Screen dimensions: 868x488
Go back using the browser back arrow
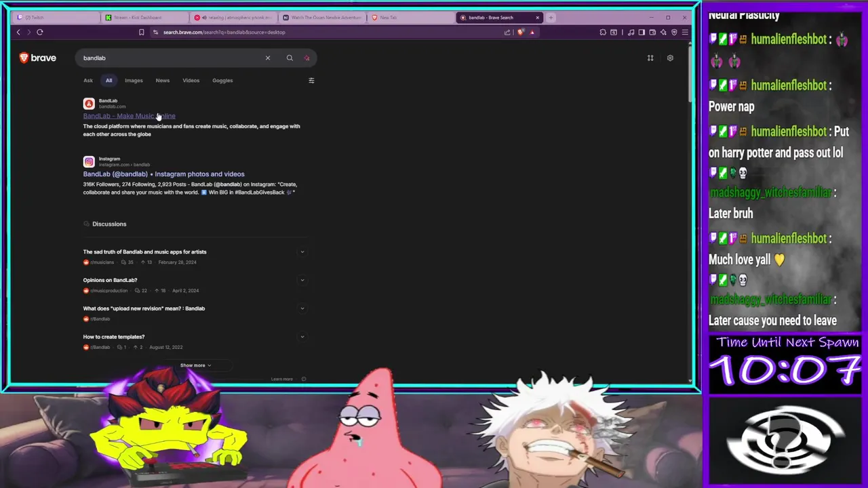pyautogui.click(x=18, y=32)
